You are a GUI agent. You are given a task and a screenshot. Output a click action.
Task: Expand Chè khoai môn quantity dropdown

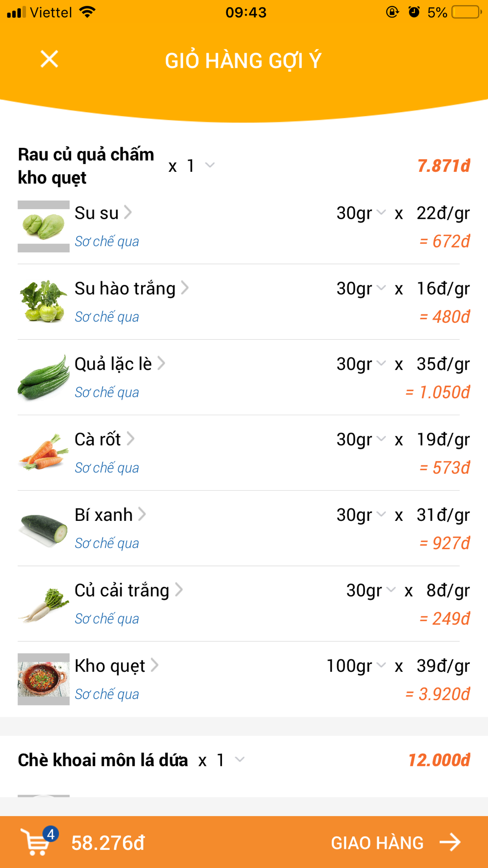(x=240, y=760)
